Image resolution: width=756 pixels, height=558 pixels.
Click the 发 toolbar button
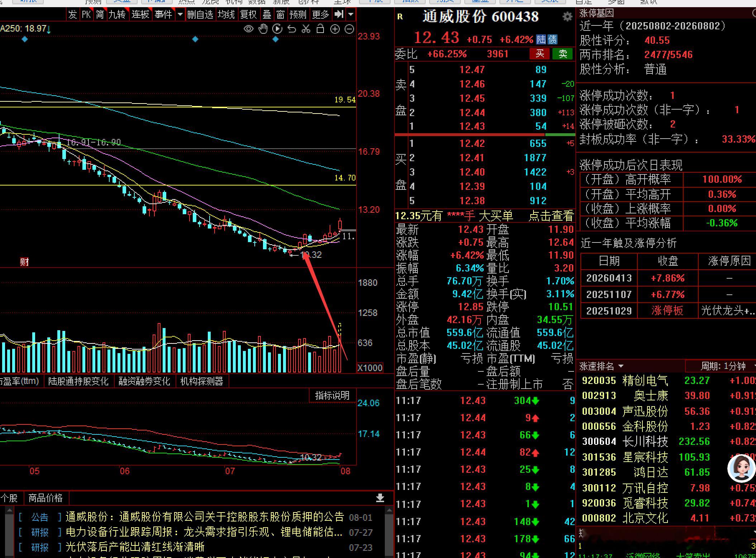tap(73, 14)
